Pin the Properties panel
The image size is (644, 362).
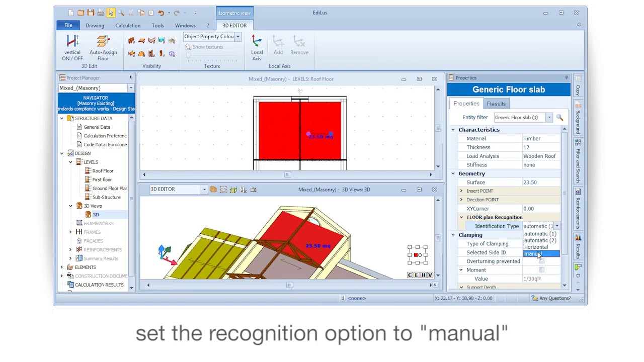coord(567,78)
